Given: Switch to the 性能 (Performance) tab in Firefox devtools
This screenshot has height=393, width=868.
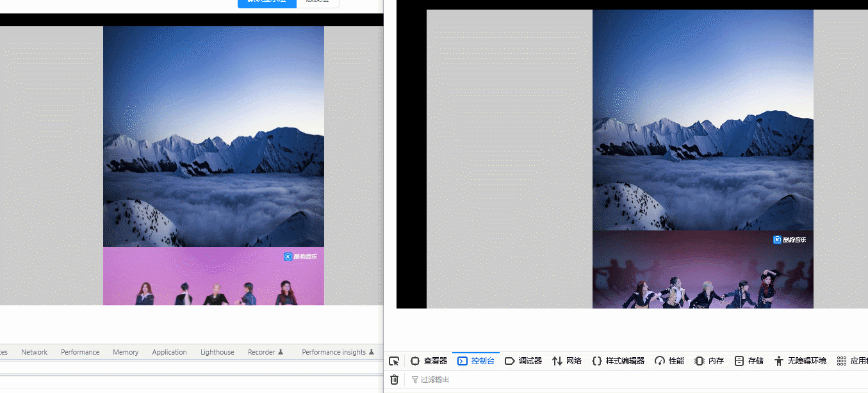Looking at the screenshot, I should [x=669, y=361].
